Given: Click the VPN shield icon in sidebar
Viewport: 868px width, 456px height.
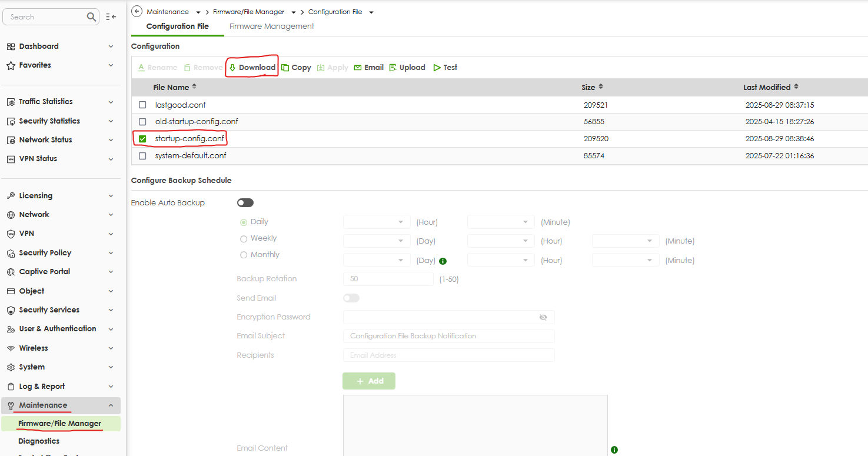Looking at the screenshot, I should tap(11, 234).
